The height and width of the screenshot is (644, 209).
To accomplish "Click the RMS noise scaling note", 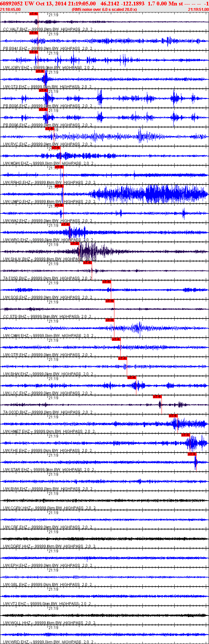I will point(104,9).
